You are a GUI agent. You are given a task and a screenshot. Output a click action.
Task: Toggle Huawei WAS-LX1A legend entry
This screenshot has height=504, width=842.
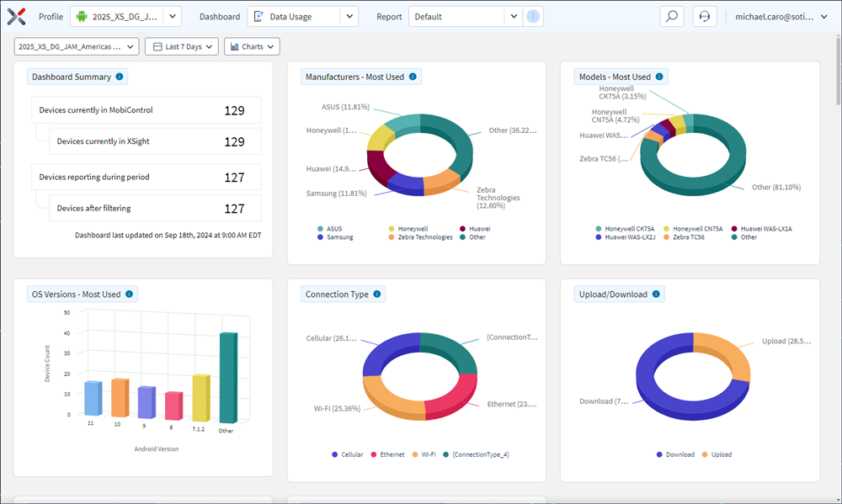click(761, 229)
